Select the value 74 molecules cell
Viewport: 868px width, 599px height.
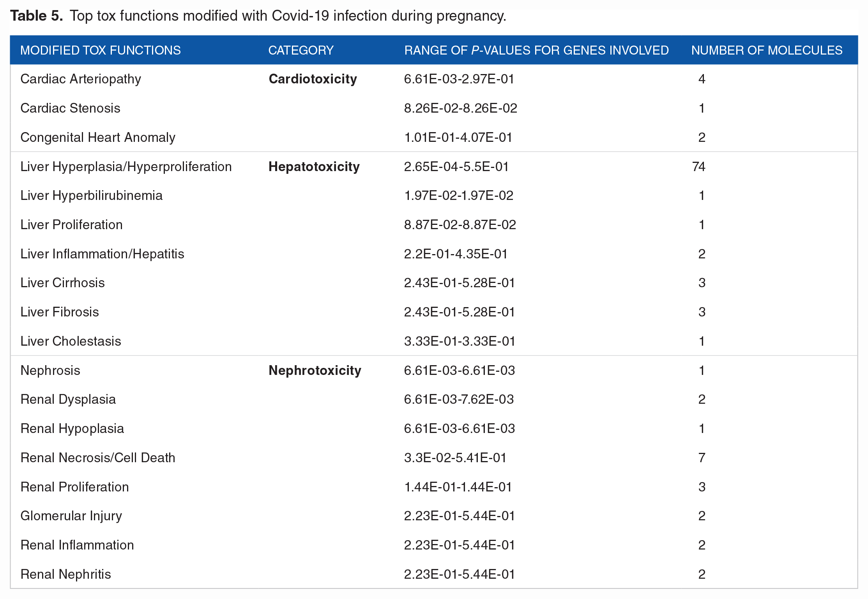tap(699, 167)
